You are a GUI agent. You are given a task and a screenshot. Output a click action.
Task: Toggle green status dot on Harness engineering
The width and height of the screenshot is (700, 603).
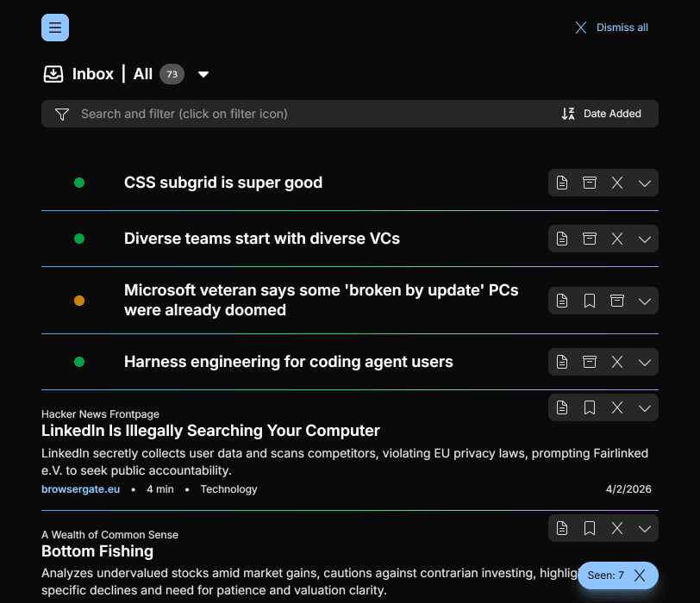(x=79, y=362)
